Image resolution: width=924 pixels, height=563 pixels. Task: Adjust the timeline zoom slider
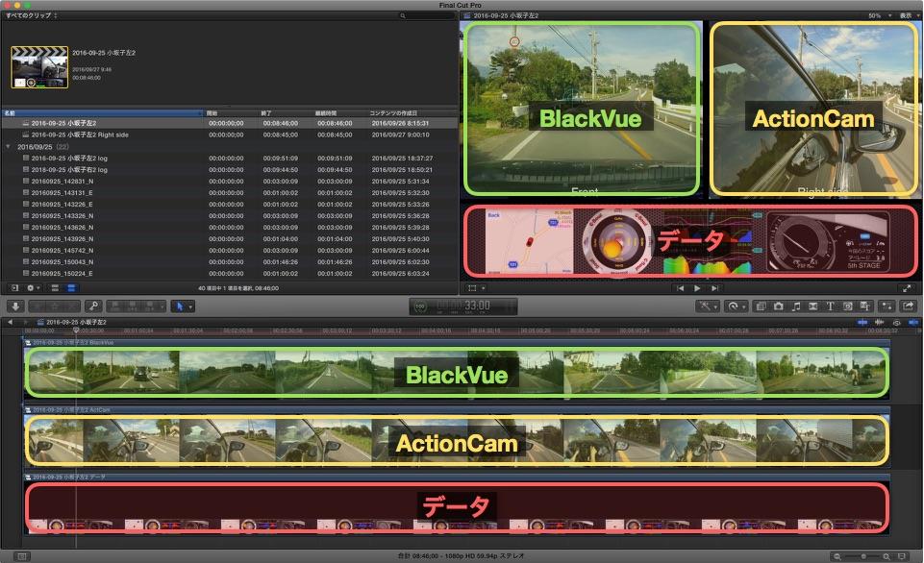[862, 556]
